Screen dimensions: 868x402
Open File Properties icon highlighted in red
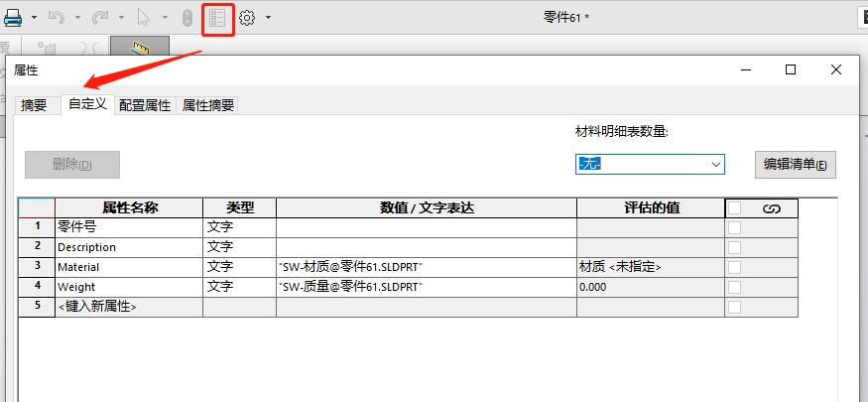click(x=217, y=18)
